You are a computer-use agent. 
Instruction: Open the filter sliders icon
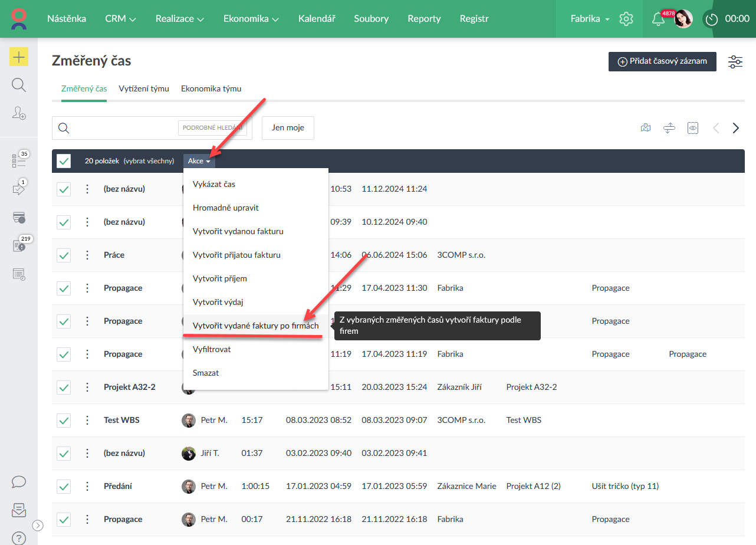click(x=735, y=61)
